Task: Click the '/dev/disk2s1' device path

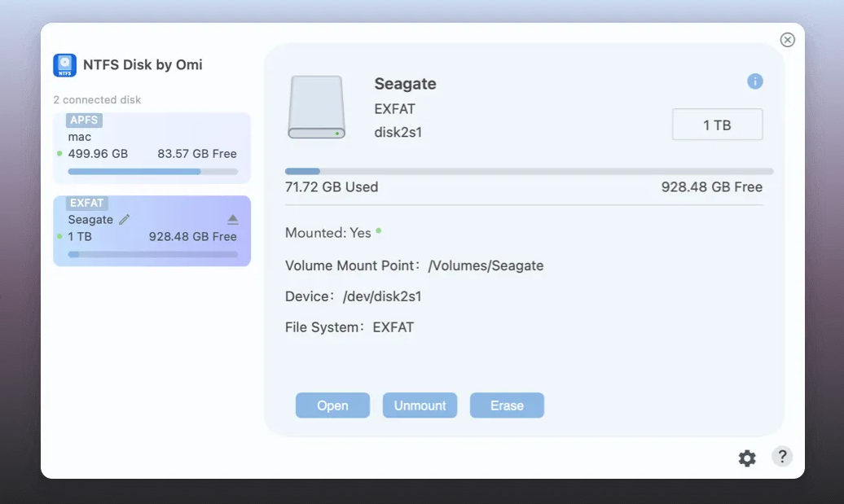Action: tap(382, 296)
